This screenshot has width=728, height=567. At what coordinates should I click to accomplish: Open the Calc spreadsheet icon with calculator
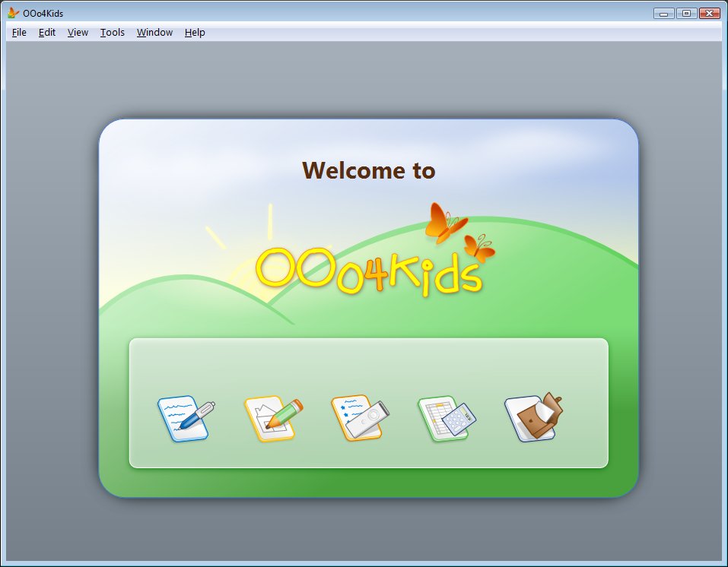tap(447, 419)
